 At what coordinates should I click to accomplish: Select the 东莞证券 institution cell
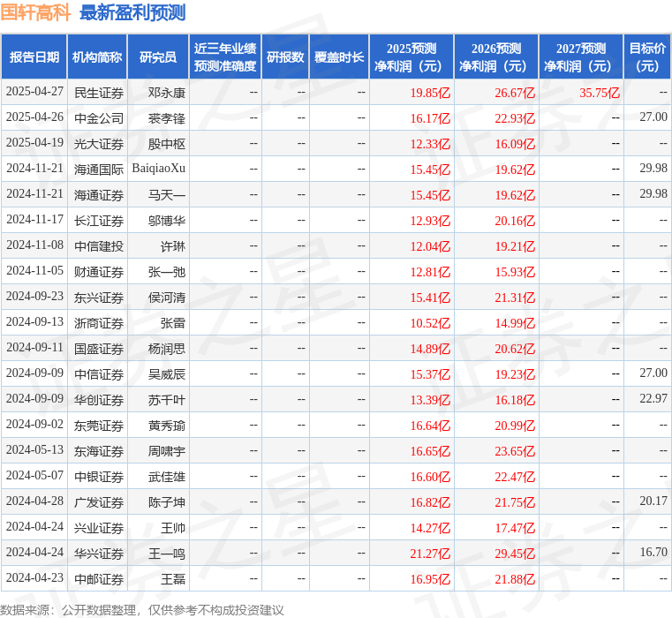pyautogui.click(x=99, y=426)
